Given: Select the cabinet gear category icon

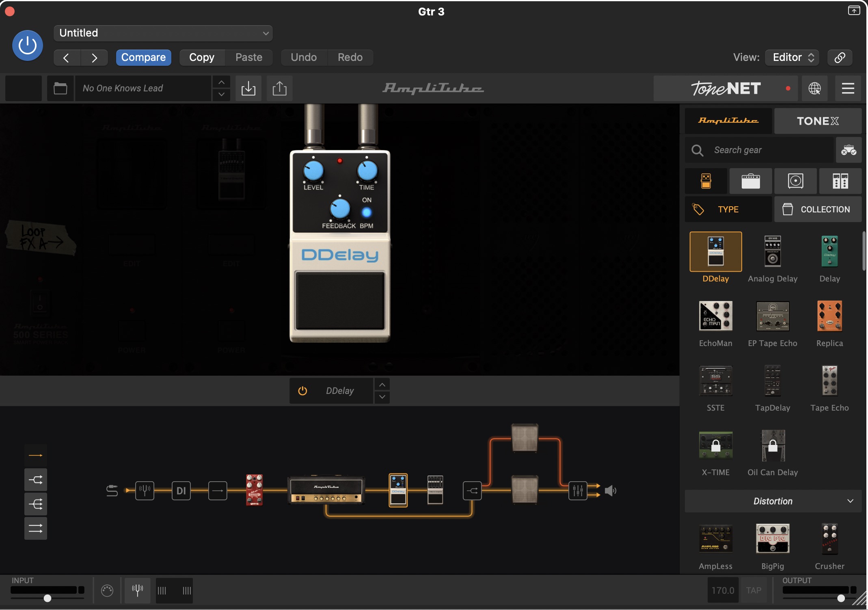Looking at the screenshot, I should pos(795,181).
